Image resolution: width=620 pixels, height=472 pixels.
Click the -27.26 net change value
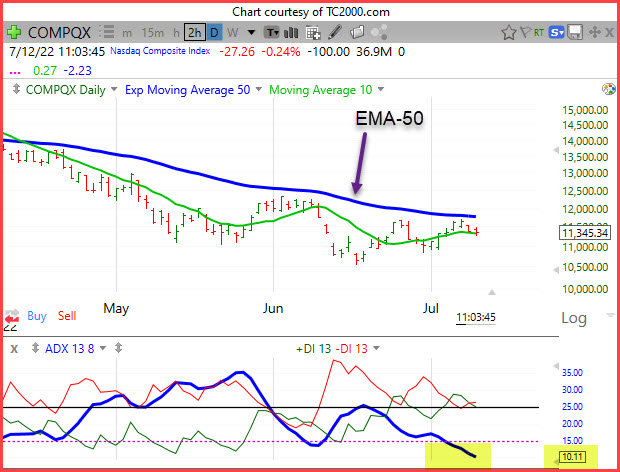pyautogui.click(x=237, y=52)
